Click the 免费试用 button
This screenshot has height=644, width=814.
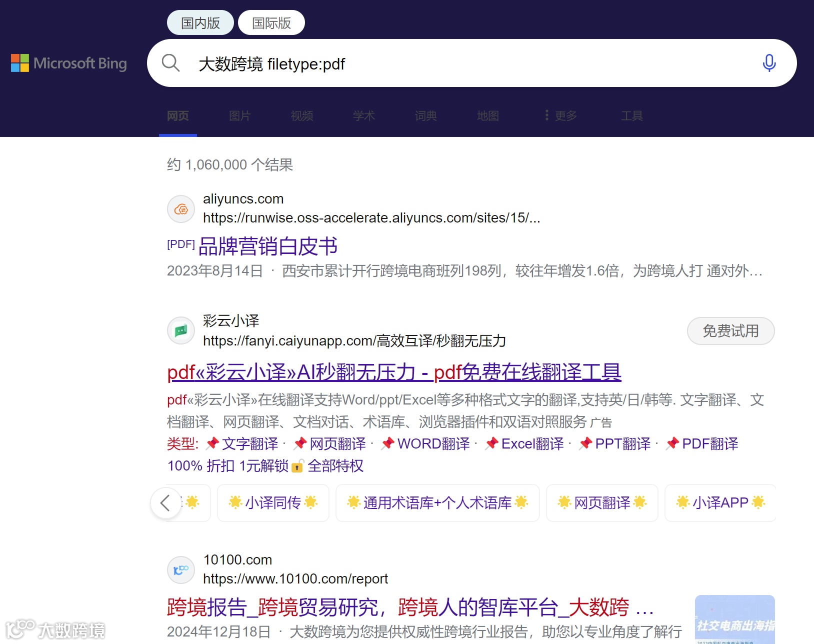pyautogui.click(x=730, y=330)
